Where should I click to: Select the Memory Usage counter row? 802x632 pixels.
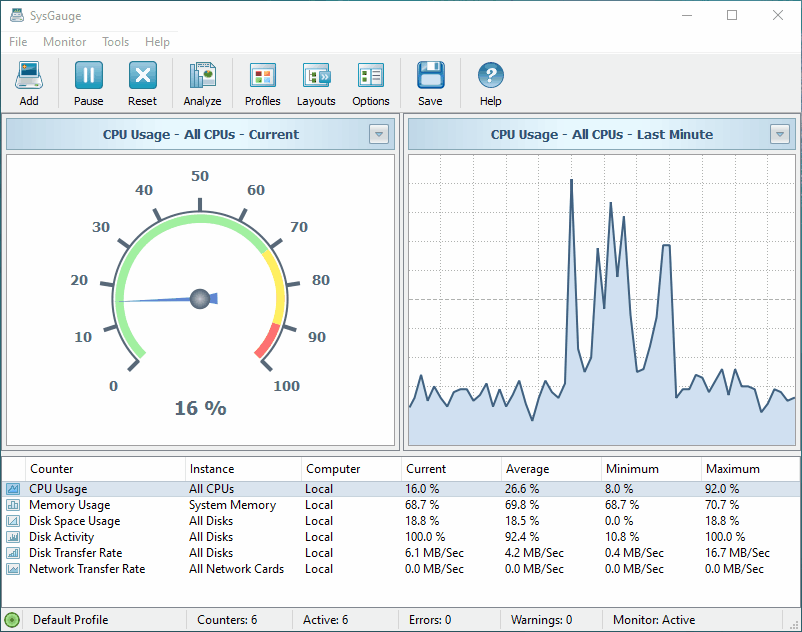pyautogui.click(x=401, y=505)
